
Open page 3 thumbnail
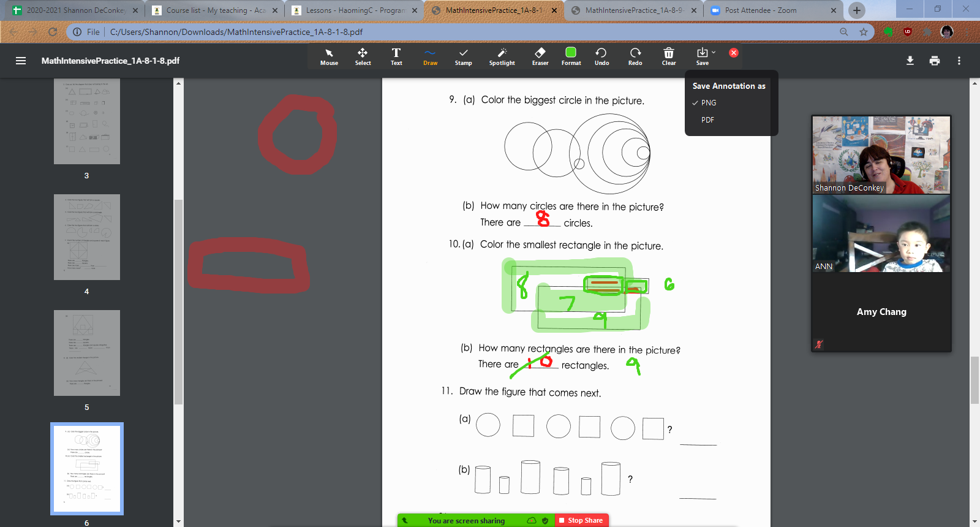87,121
